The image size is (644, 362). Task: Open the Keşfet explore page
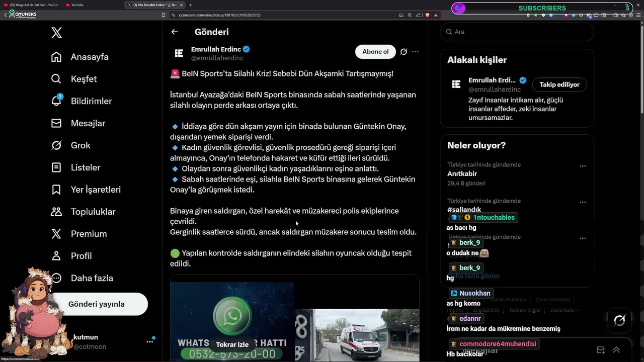[x=74, y=79]
